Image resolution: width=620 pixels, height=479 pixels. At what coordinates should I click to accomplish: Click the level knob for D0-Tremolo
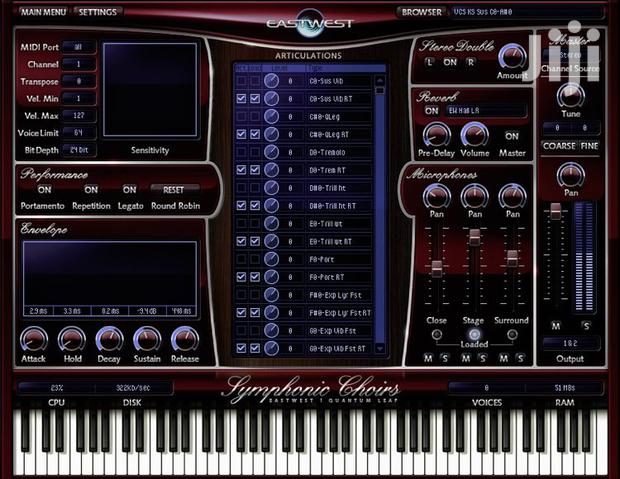coord(271,152)
